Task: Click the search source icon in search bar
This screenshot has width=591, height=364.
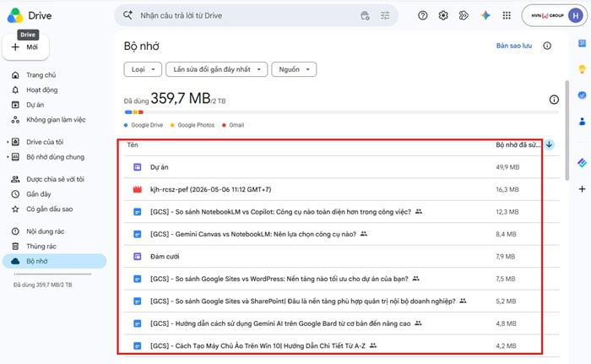Action: coord(365,15)
